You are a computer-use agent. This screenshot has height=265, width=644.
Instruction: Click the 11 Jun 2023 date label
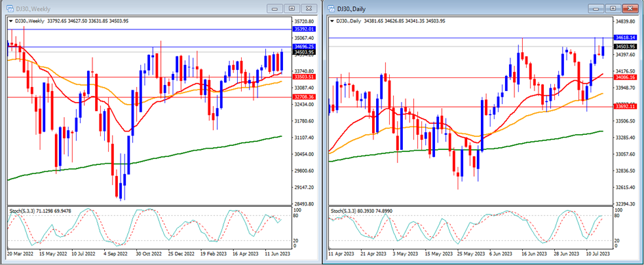278,254
